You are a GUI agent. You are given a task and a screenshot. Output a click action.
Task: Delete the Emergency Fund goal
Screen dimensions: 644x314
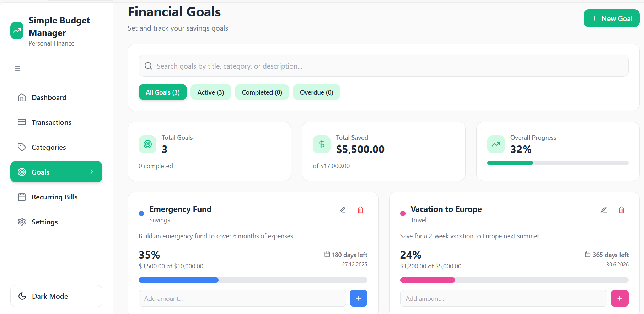click(360, 210)
